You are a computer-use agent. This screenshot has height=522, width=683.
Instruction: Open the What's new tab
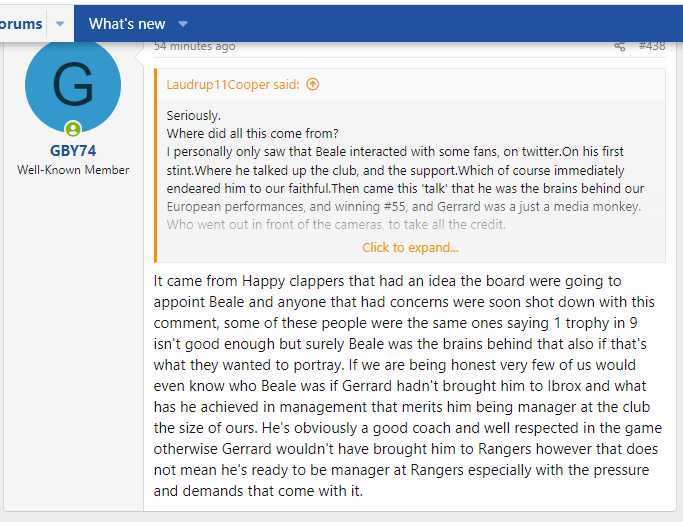(127, 23)
